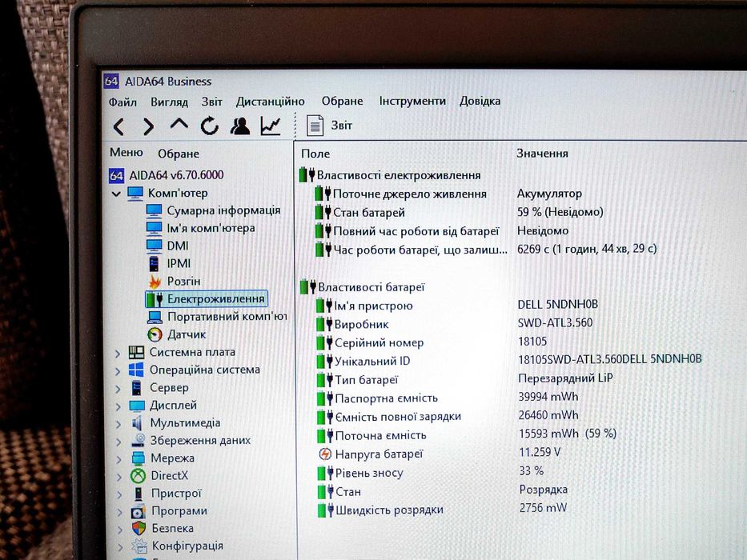Screen dimensions: 747x560
Task: Switch to the Обране tab in sidebar
Action: 179,154
